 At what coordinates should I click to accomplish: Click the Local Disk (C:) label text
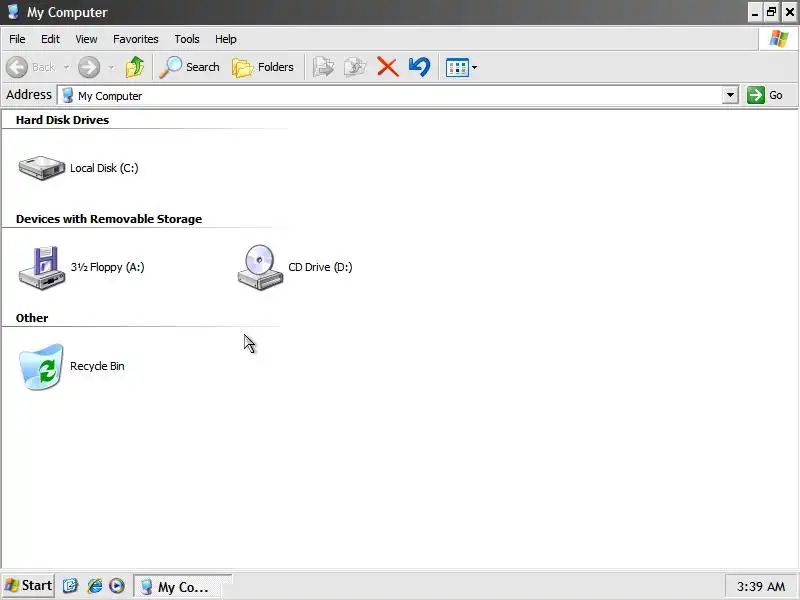click(104, 168)
